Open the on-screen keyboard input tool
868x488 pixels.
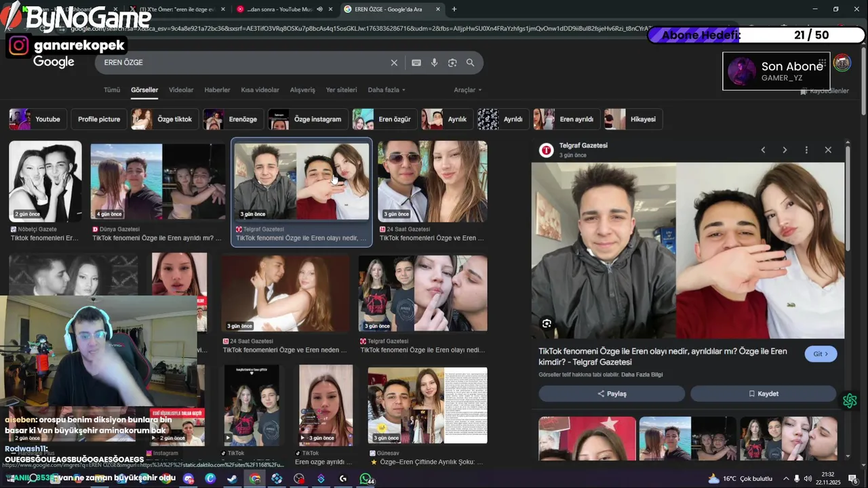[x=416, y=62]
